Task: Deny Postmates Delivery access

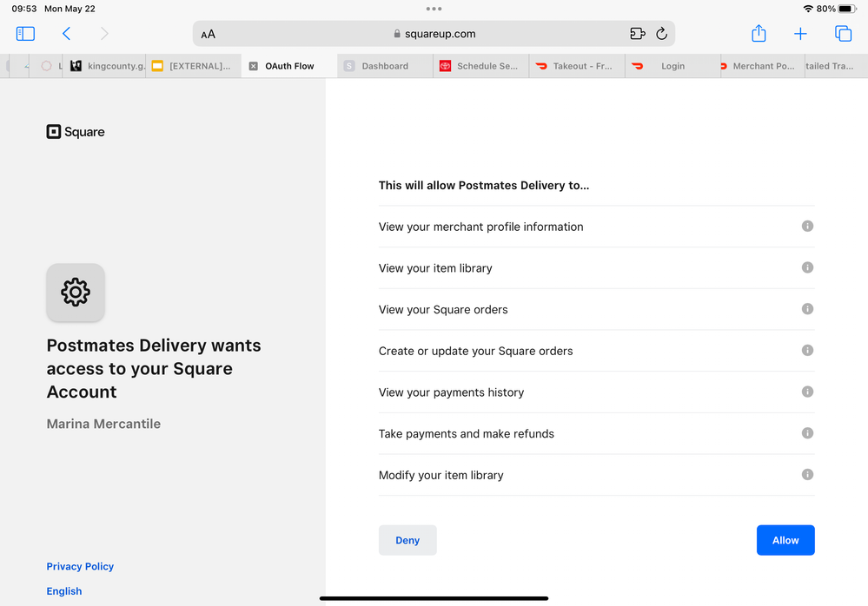Action: pyautogui.click(x=407, y=540)
